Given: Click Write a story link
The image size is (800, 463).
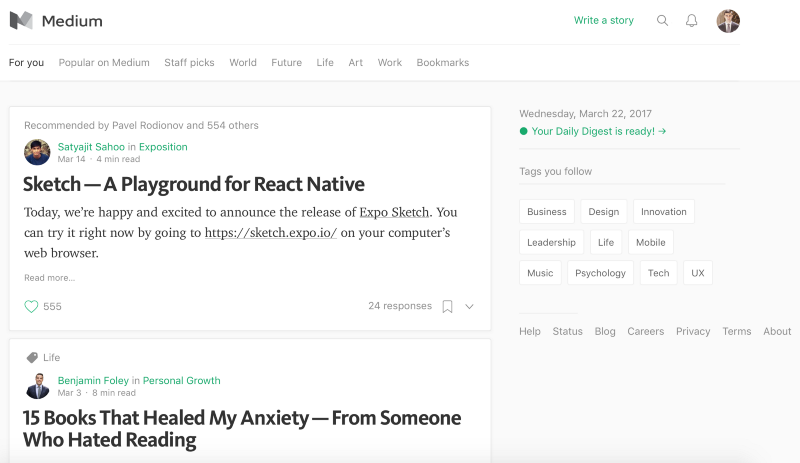Looking at the screenshot, I should coord(603,20).
